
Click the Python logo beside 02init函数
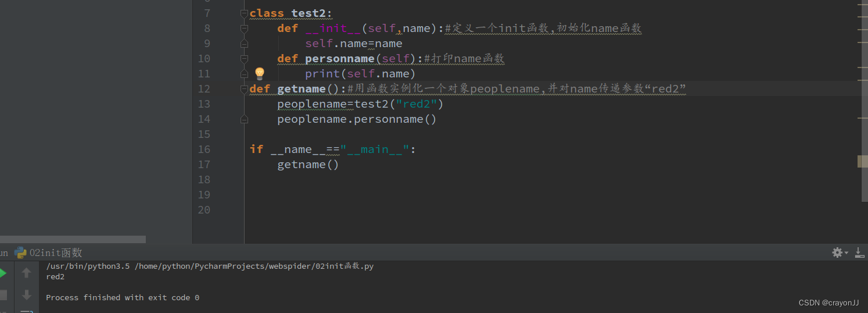point(20,252)
